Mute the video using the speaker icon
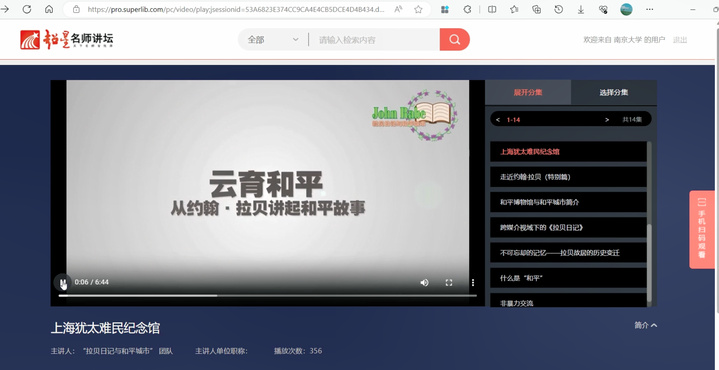This screenshot has height=370, width=719. click(425, 282)
